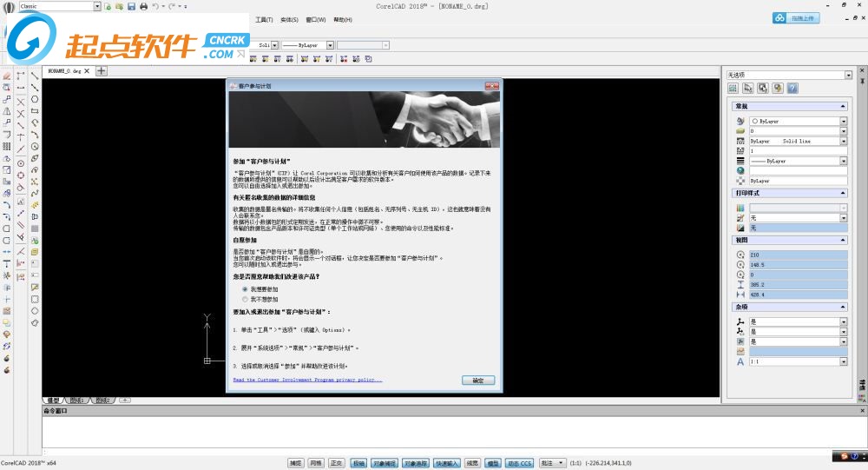Click the Print icon in top toolbar
This screenshot has height=470, width=868.
143,7
